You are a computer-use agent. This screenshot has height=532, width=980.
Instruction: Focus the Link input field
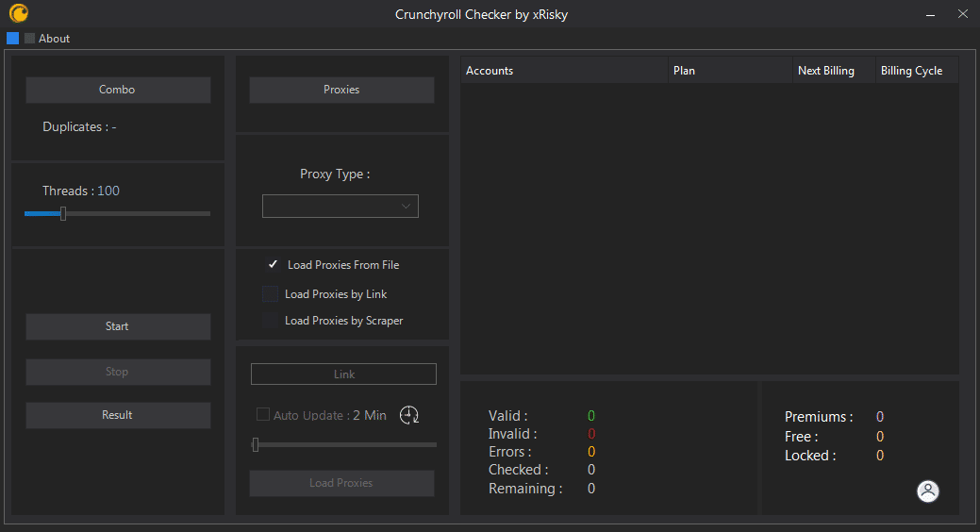343,374
